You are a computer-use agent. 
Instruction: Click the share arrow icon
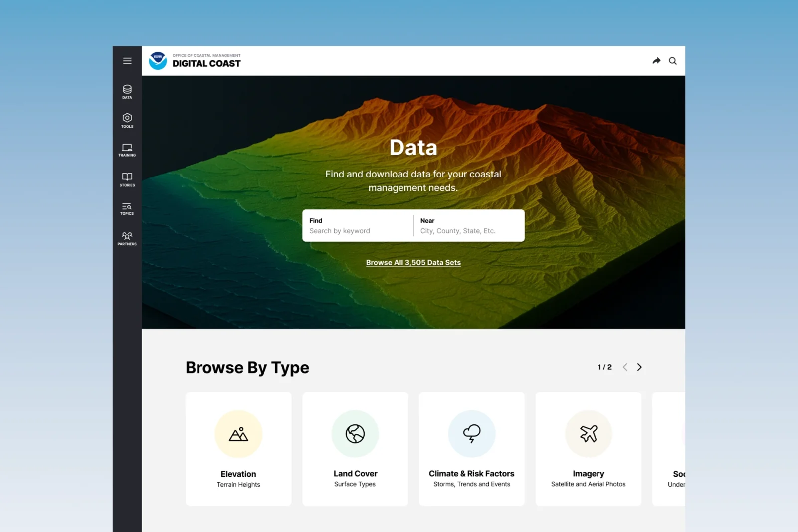coord(656,61)
